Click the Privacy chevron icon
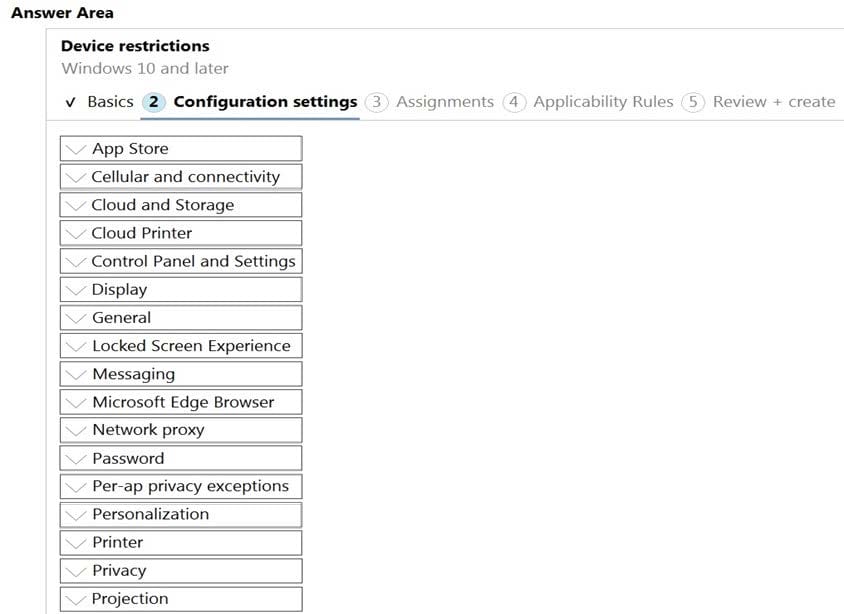 click(x=75, y=571)
